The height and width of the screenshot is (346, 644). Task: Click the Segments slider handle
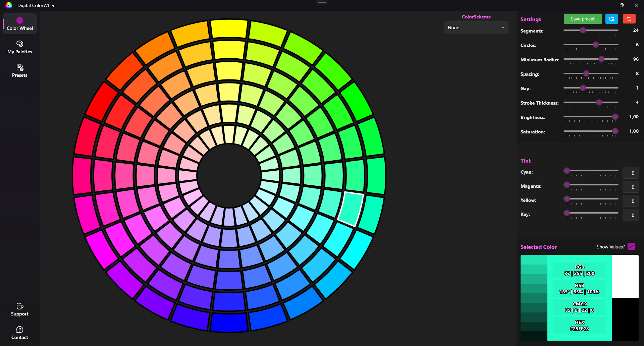583,30
